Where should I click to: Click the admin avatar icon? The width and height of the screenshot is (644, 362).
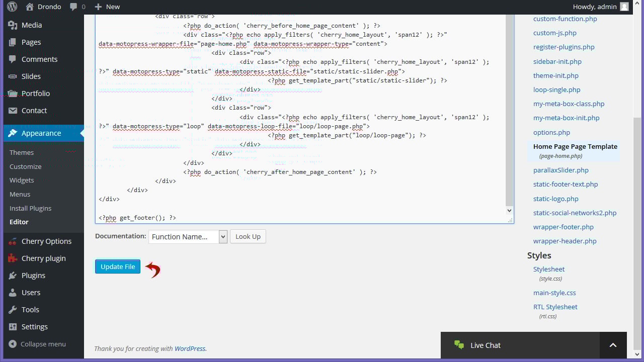(624, 7)
